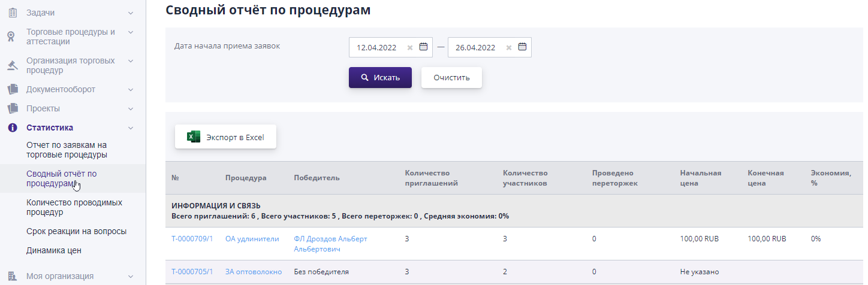Export the report with Экспорт в Excel
Viewport: 868px width, 285px height.
225,137
